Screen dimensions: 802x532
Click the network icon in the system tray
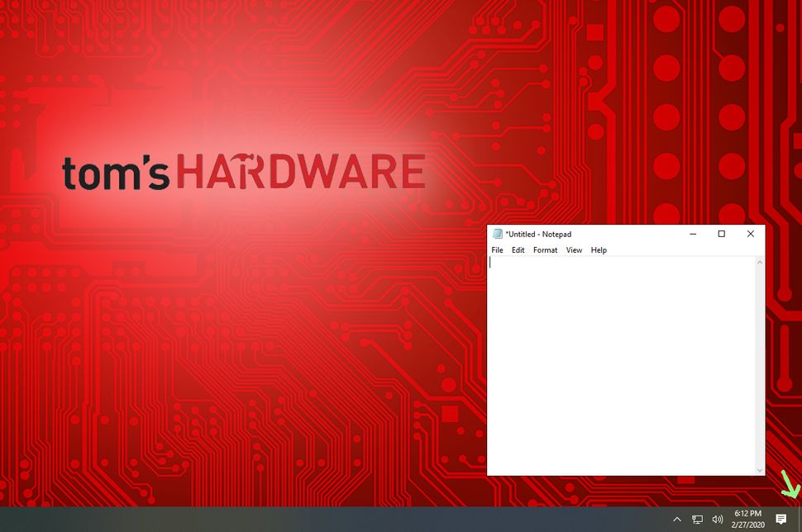coord(698,519)
